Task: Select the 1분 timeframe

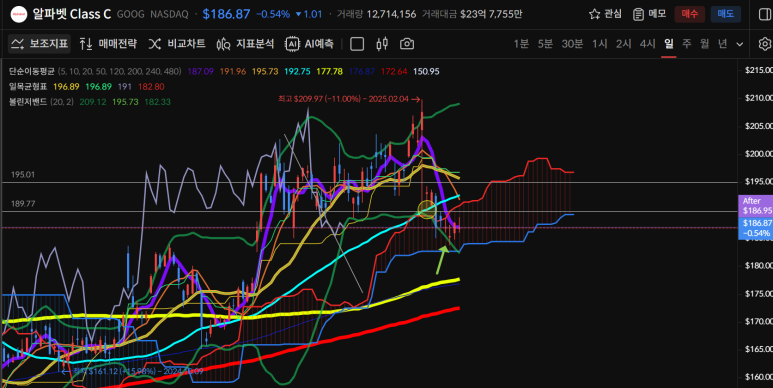Action: (x=521, y=44)
